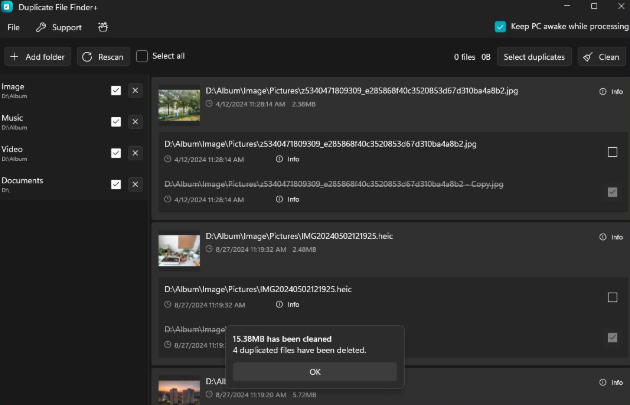630x405 pixels.
Task: Uncheck the Video folder checkbox
Action: click(x=116, y=153)
